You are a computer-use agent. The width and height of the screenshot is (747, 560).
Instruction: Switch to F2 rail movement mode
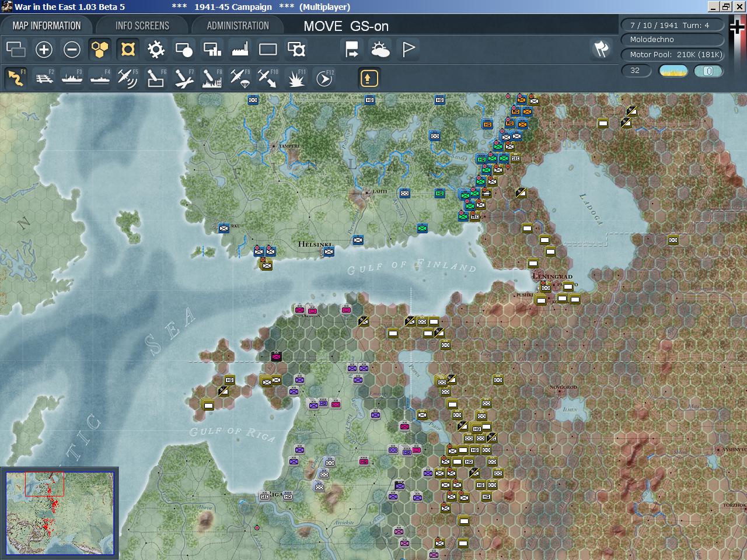pos(44,78)
